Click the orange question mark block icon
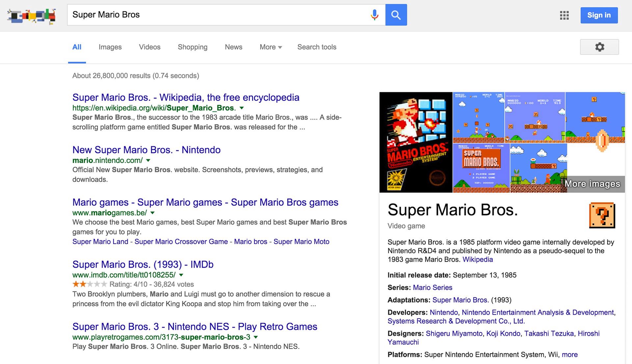632x364 pixels. (x=602, y=216)
